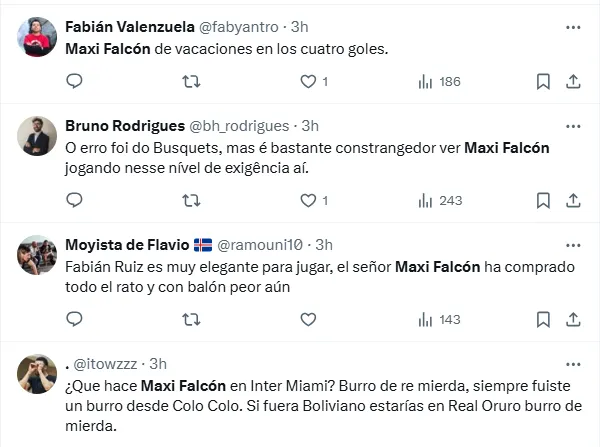Open @itowzzz profile picture
This screenshot has width=600, height=447.
tap(37, 375)
